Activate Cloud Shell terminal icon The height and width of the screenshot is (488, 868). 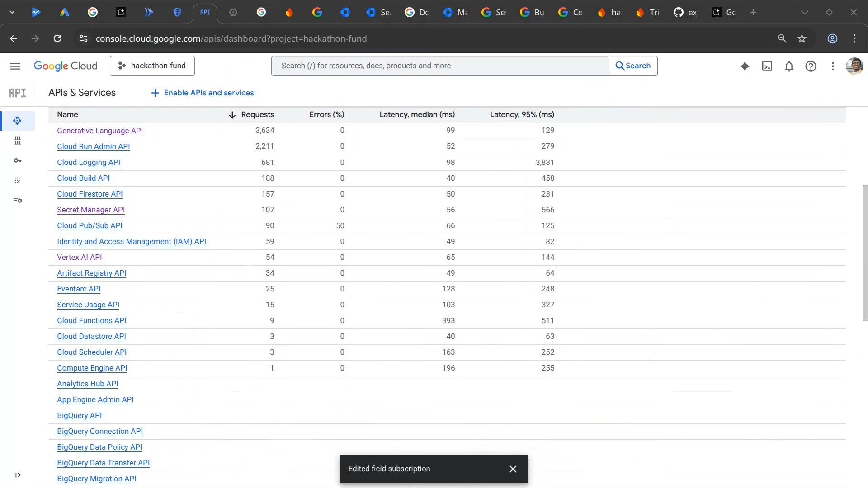tap(767, 66)
